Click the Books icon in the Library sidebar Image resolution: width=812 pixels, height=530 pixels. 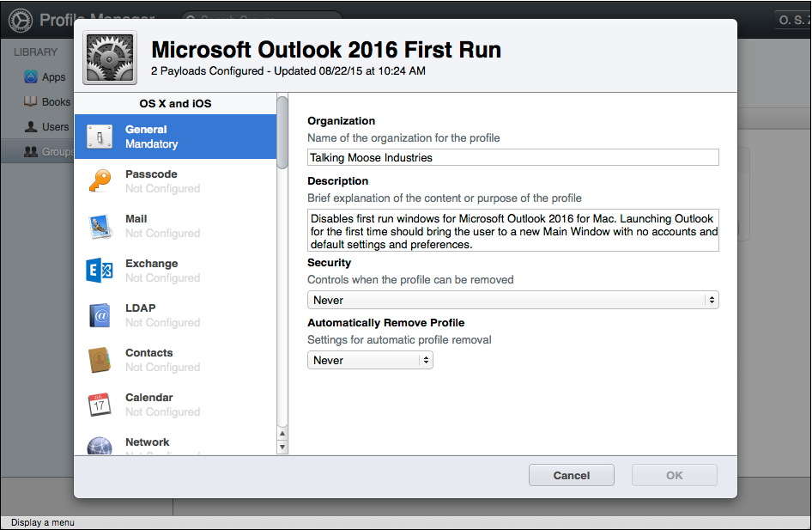[31, 101]
